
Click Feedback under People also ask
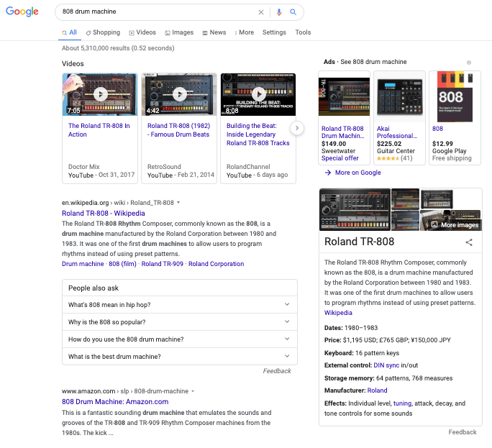[x=277, y=371]
